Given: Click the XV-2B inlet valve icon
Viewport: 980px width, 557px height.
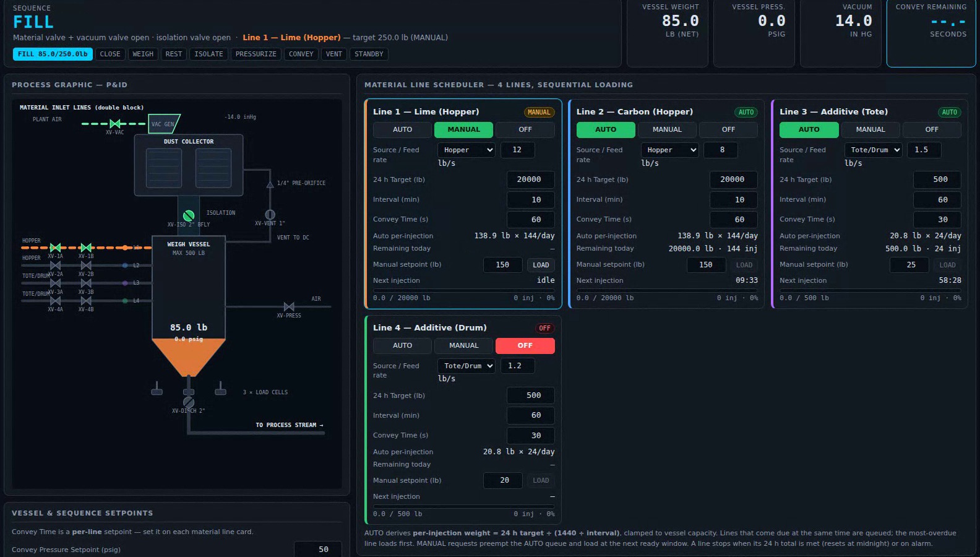Looking at the screenshot, I should click(x=86, y=266).
